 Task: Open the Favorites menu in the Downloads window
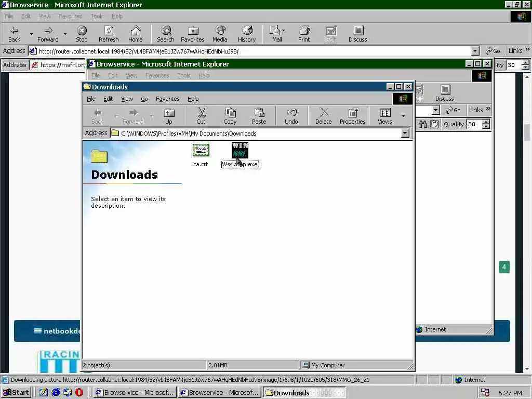pyautogui.click(x=168, y=99)
